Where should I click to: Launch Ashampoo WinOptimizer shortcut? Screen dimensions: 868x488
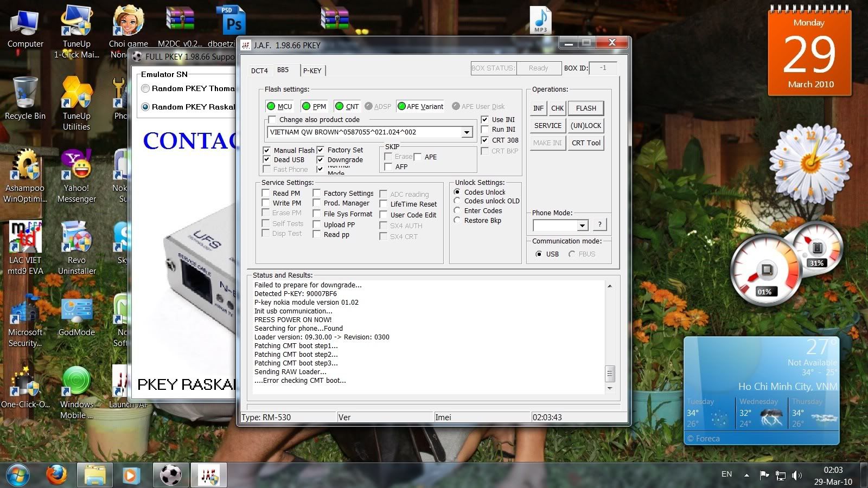(x=25, y=176)
